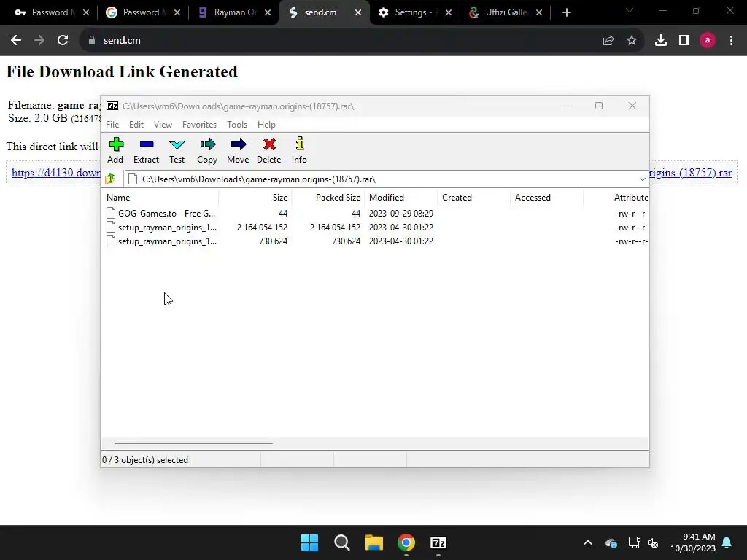
Task: Sort by the Size column header
Action: pyautogui.click(x=255, y=197)
